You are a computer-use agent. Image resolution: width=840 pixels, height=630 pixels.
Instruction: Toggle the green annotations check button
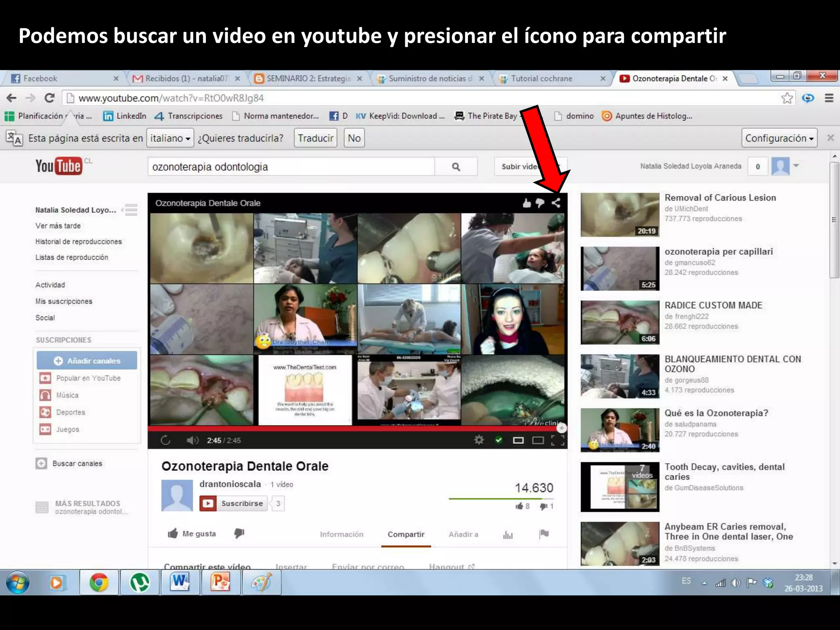click(x=499, y=440)
